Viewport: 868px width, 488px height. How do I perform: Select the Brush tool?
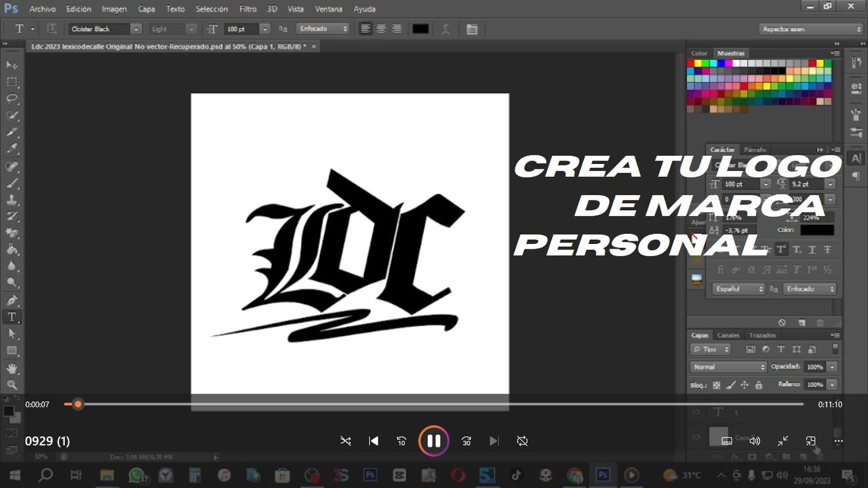[12, 183]
